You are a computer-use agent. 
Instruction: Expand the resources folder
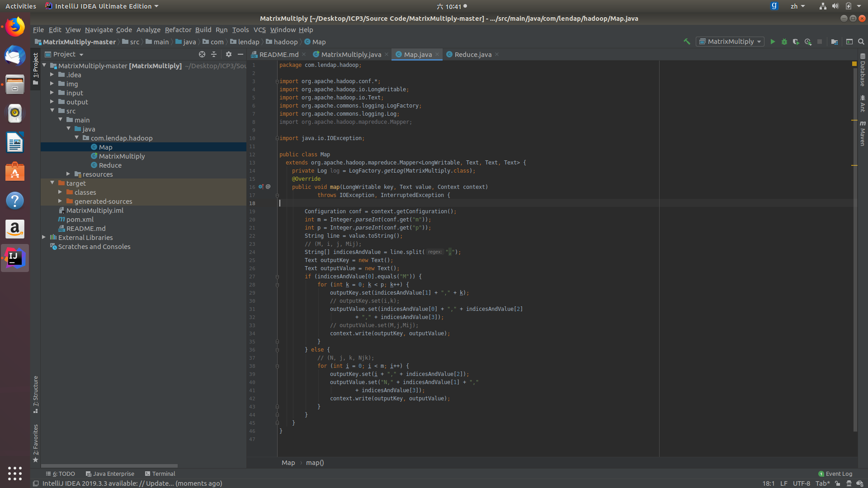pyautogui.click(x=68, y=174)
